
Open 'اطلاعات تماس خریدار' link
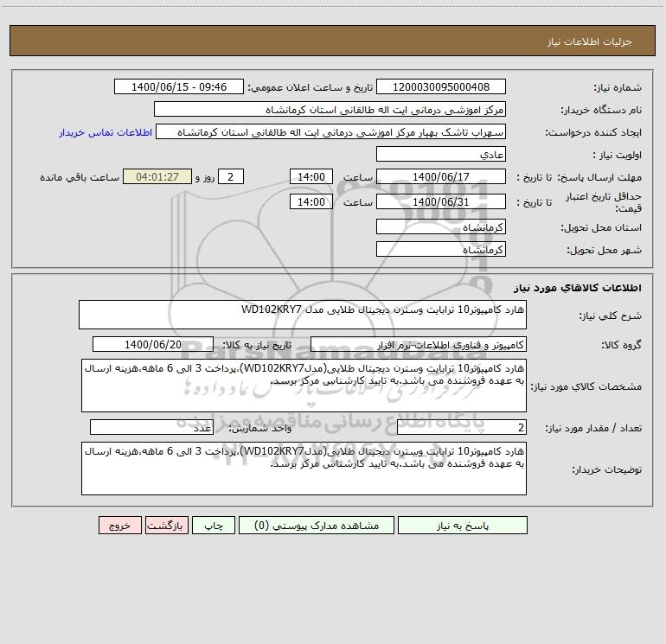click(106, 132)
